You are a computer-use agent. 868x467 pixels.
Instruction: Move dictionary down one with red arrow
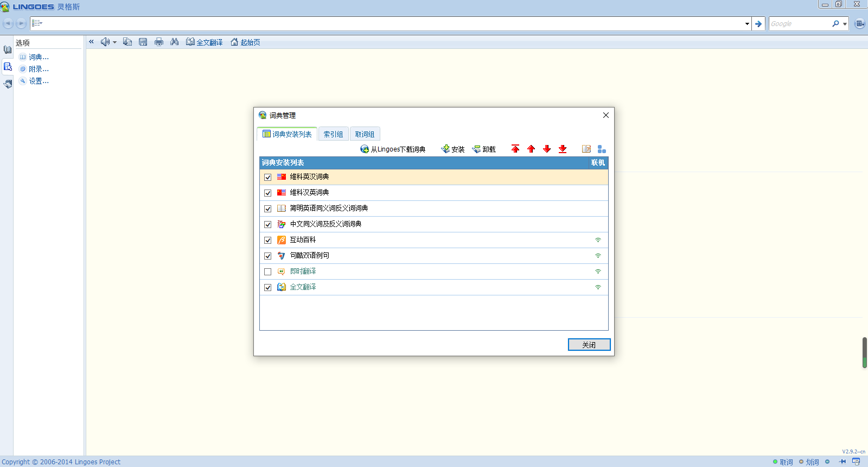(x=547, y=149)
